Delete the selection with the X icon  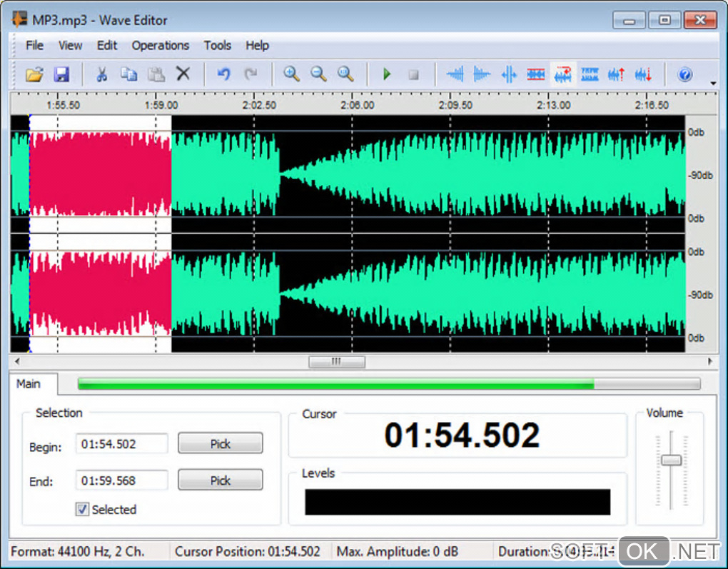pyautogui.click(x=183, y=74)
